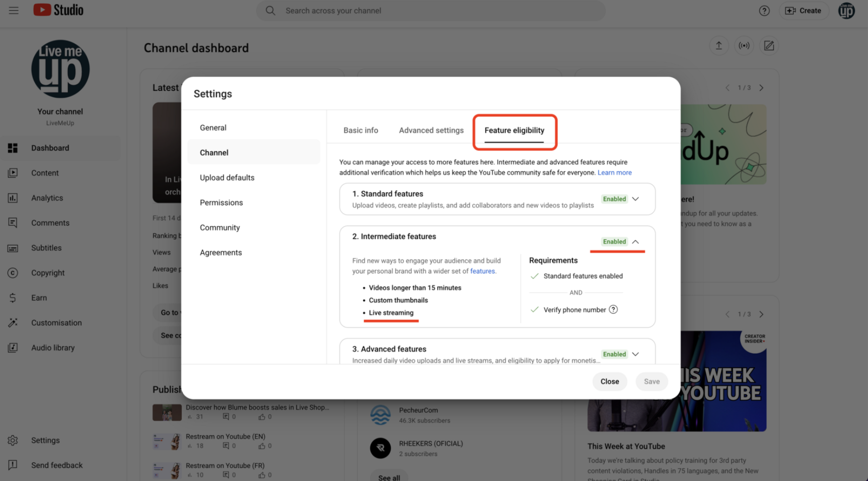Click the Analytics bar chart icon

tap(13, 198)
